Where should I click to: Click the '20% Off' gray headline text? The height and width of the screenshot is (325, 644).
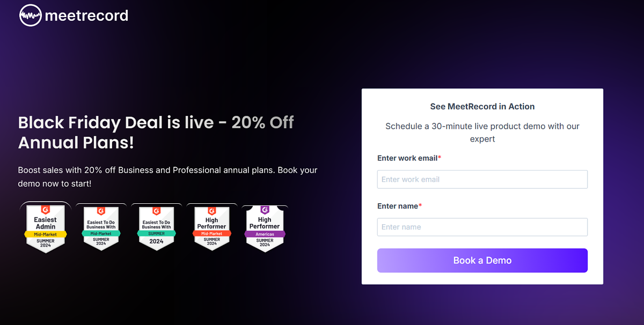[262, 122]
